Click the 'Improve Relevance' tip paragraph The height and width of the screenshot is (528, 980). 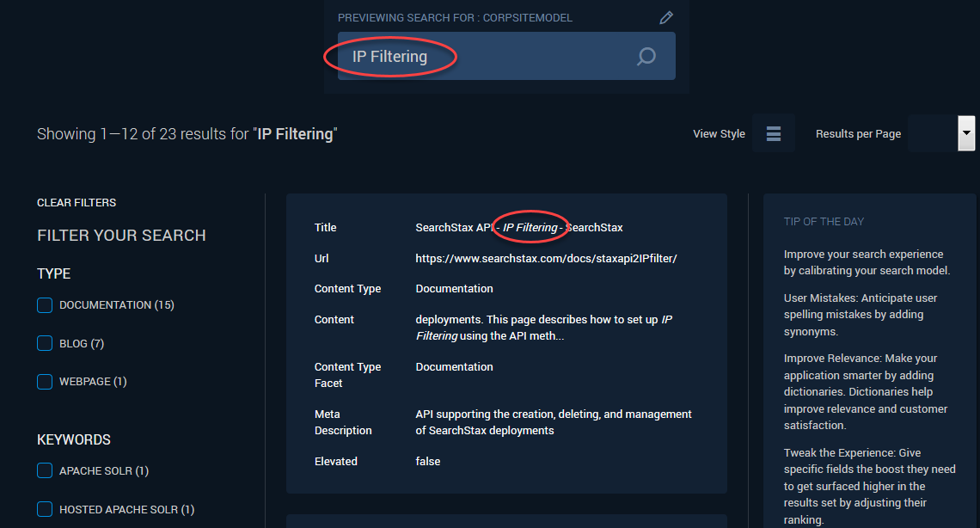866,392
